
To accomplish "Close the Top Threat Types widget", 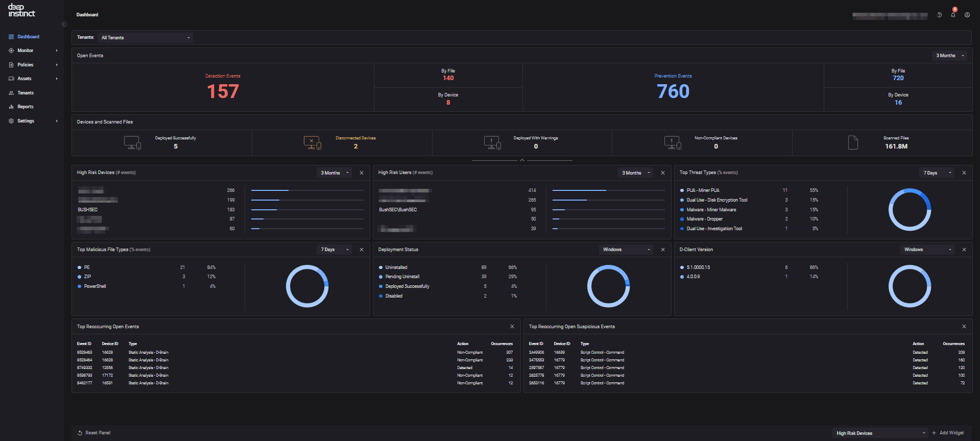I will (x=964, y=173).
